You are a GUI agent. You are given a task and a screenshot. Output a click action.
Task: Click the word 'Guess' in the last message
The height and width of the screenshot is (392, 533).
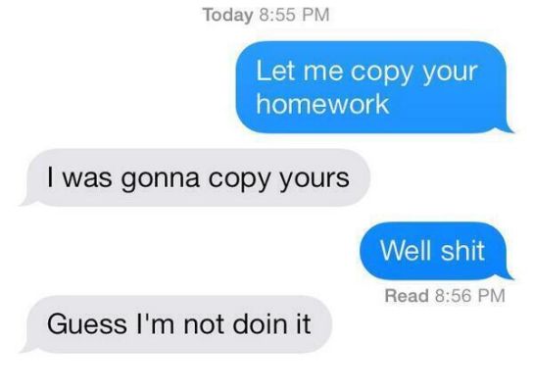click(x=87, y=324)
